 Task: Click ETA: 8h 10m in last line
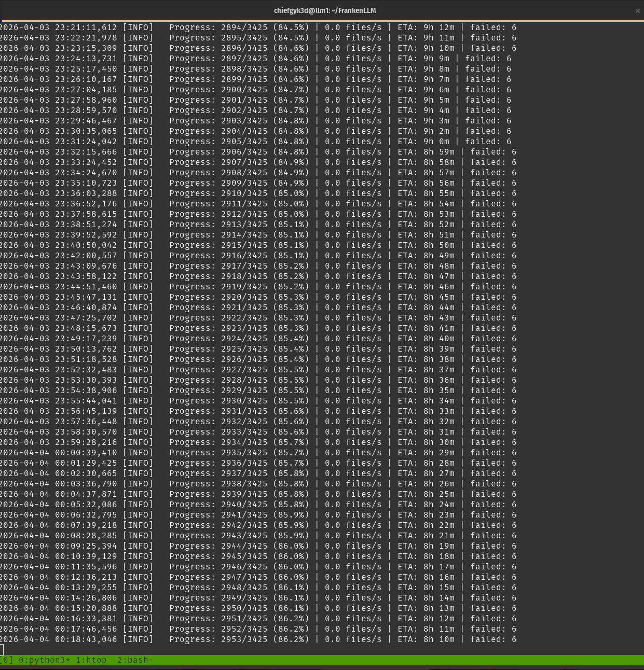click(426, 639)
